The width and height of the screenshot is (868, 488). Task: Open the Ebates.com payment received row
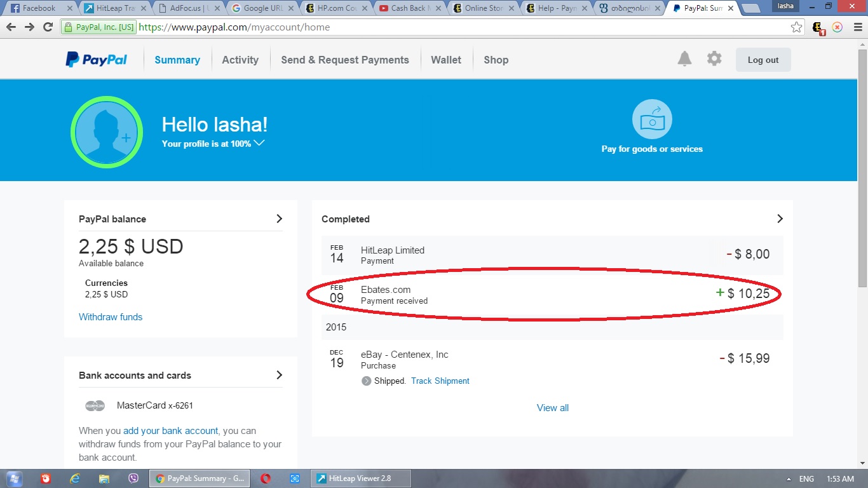[x=552, y=294]
